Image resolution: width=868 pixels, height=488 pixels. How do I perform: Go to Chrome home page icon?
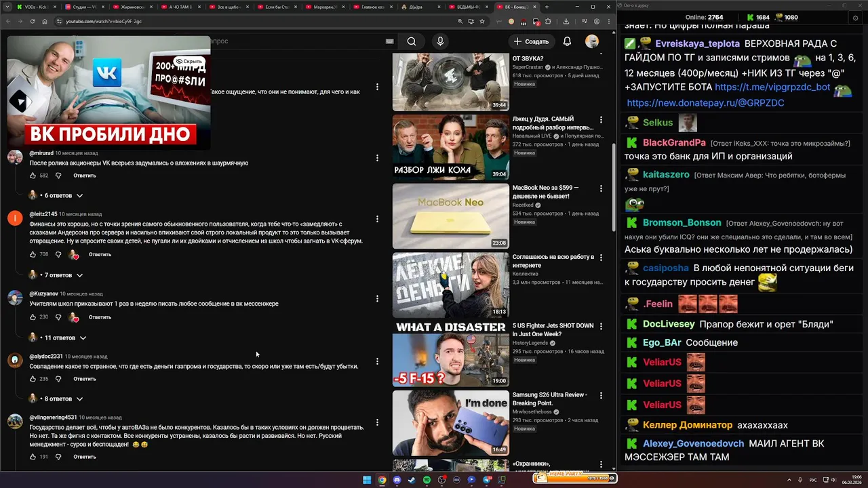click(x=45, y=21)
